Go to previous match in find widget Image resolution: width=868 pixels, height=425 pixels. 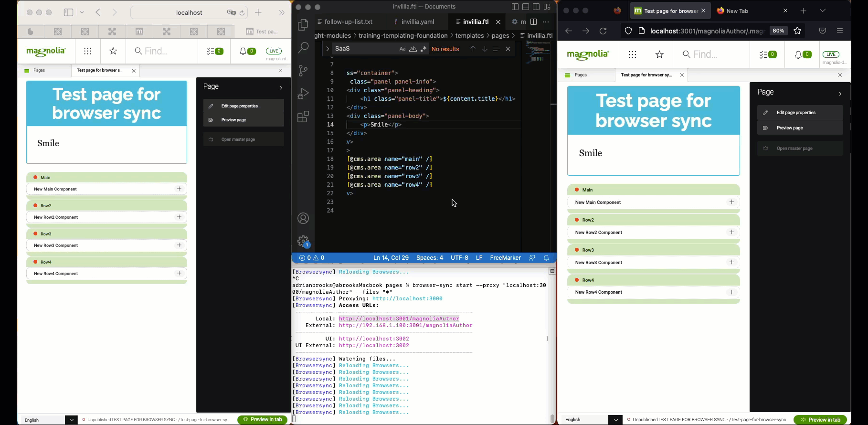(x=473, y=49)
